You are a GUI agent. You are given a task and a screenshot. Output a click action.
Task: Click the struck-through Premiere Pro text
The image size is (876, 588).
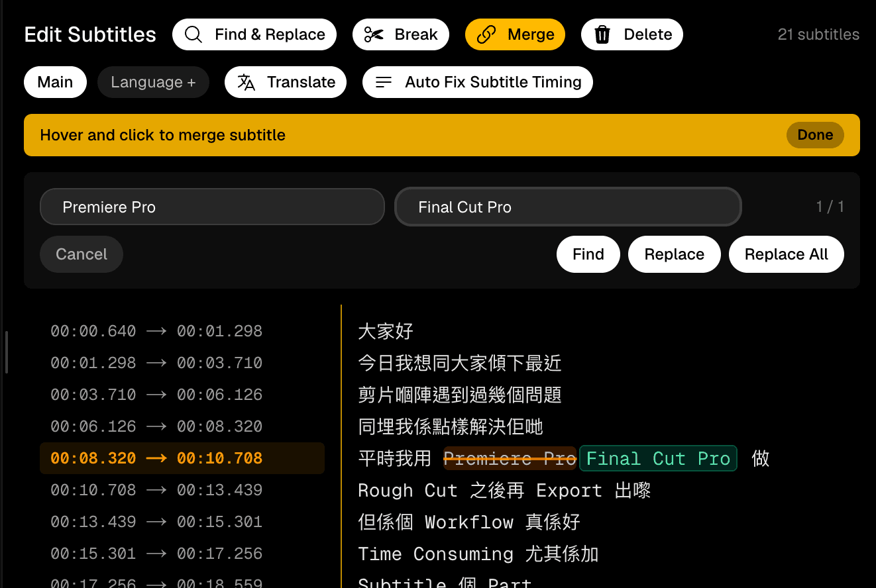point(510,458)
